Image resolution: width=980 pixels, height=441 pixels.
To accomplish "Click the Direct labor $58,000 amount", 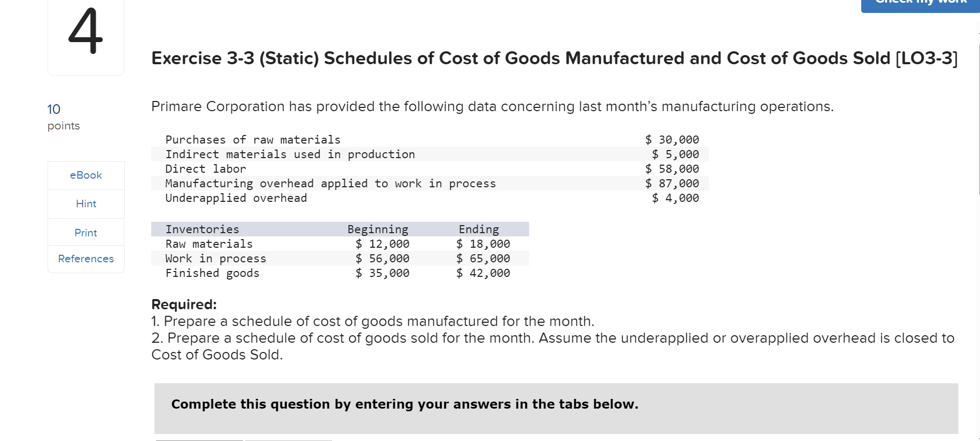I will coord(671,168).
